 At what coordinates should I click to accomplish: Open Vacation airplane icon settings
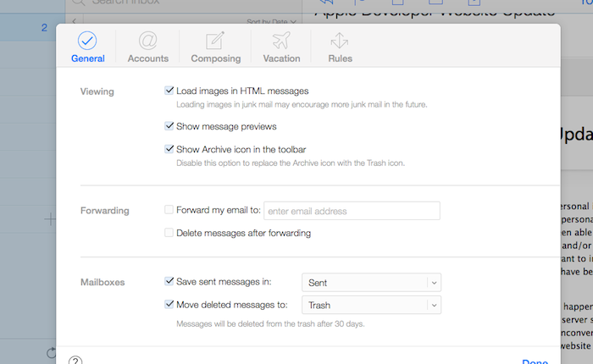[x=280, y=40]
